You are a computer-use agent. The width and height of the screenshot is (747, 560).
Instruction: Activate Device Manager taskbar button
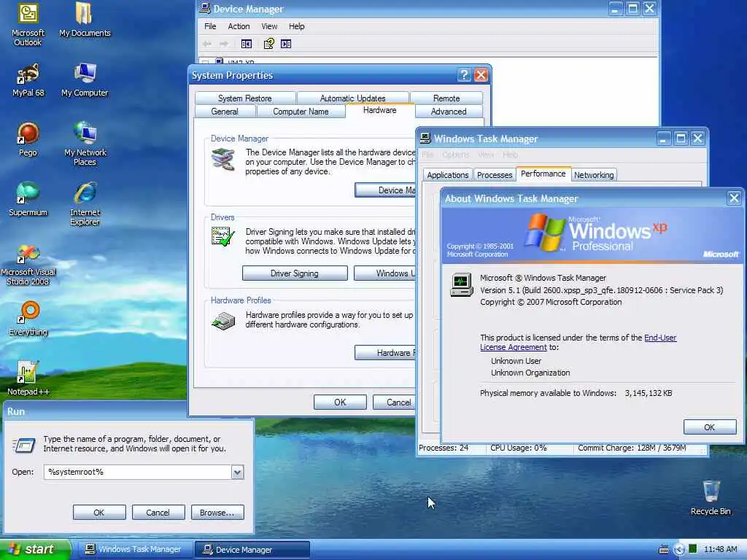tap(252, 550)
